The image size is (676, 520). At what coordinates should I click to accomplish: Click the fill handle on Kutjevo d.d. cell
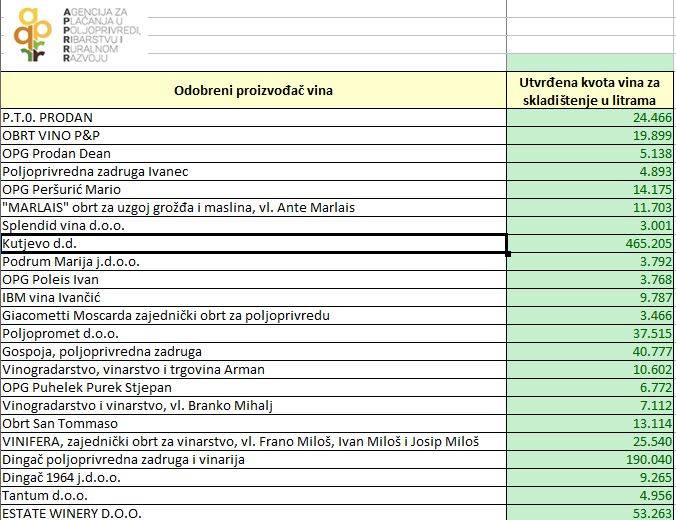[x=508, y=253]
